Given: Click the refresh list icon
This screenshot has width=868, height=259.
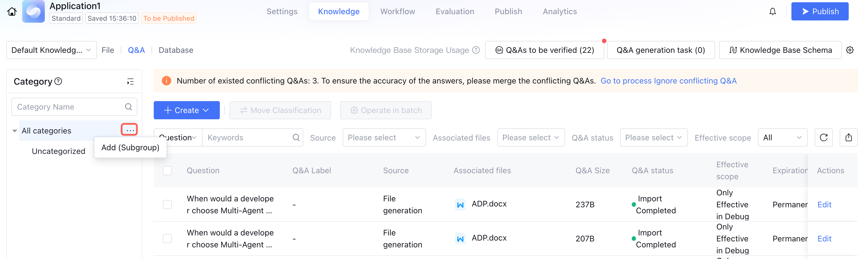Looking at the screenshot, I should pos(823,137).
